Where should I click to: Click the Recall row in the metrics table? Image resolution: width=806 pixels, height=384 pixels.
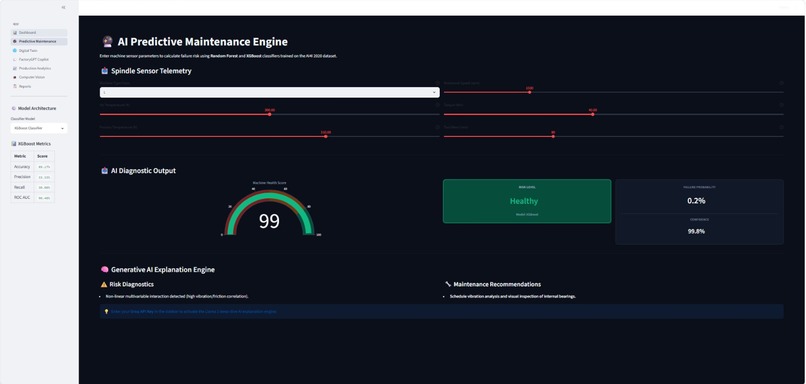point(32,187)
